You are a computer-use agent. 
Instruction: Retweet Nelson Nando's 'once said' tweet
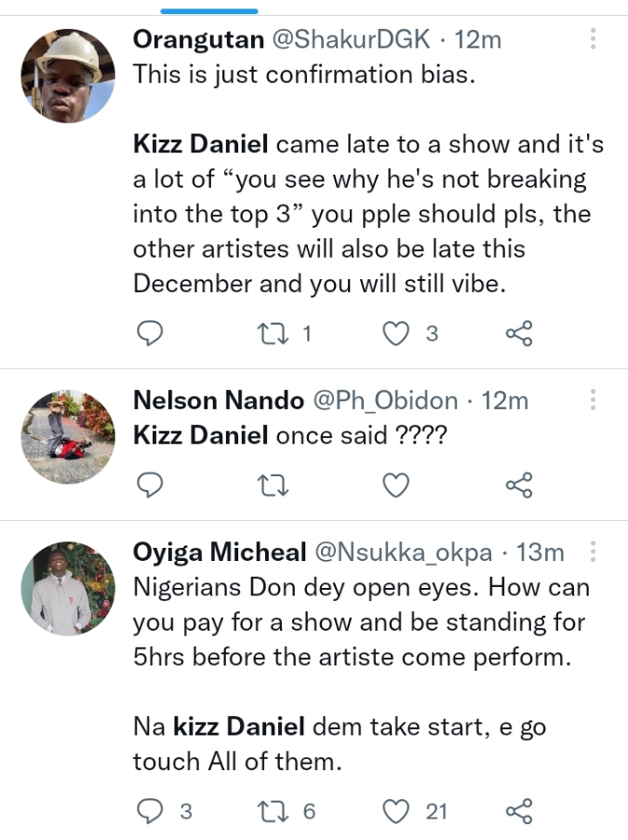pos(272,484)
